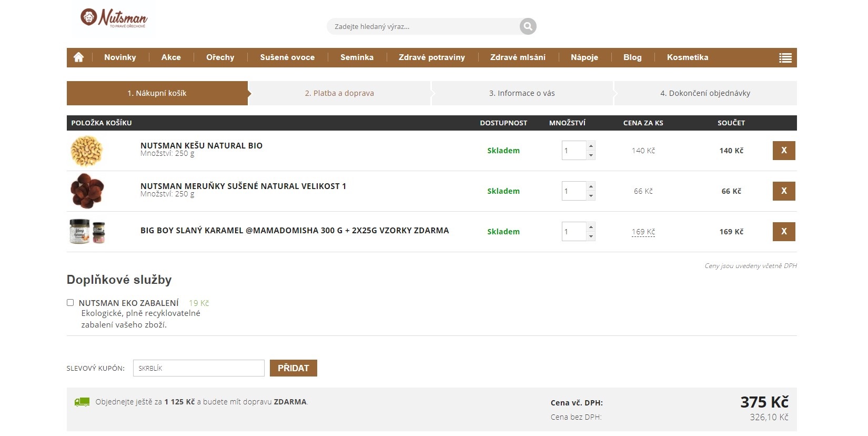The height and width of the screenshot is (436, 868).
Task: Remove Nutsman Kešu Natural Bio from cart
Action: 784,151
